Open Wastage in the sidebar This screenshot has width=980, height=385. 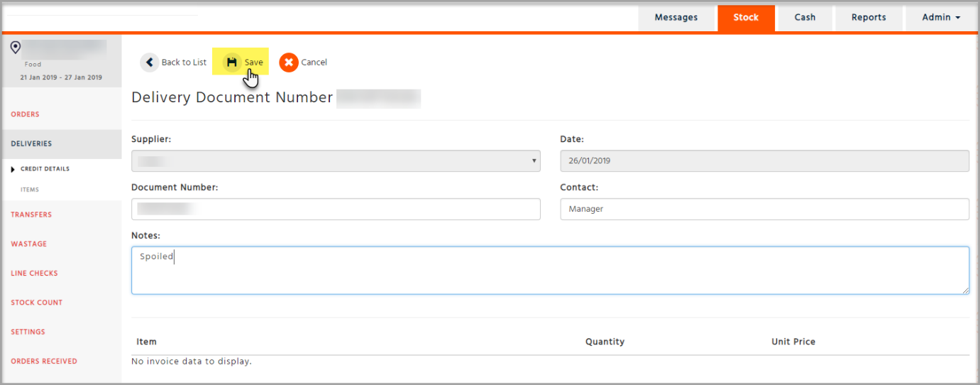coord(28,244)
